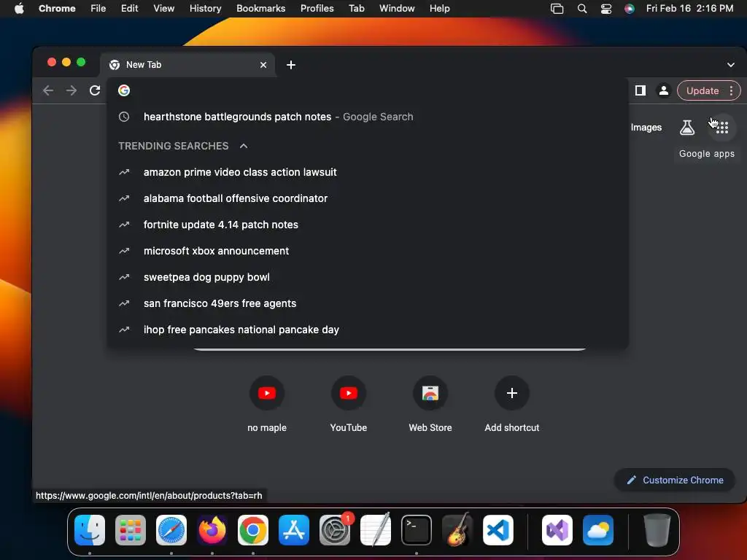
Task: Open the Bookmarks menu
Action: [x=261, y=9]
